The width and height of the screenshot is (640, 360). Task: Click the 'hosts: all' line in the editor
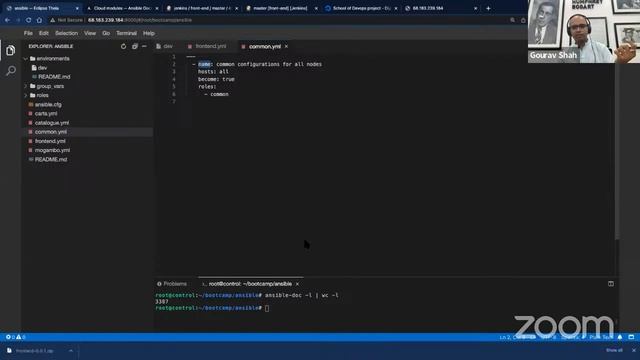pos(213,72)
